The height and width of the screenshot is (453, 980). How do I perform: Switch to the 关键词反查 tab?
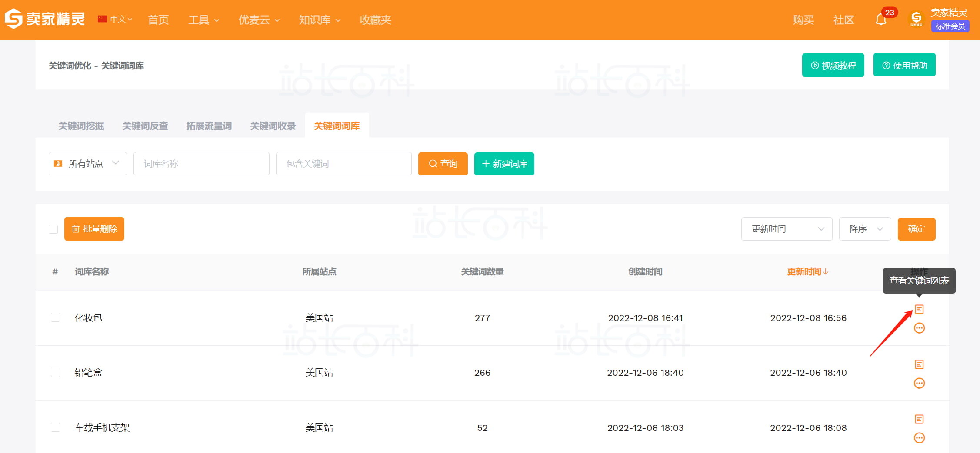pyautogui.click(x=145, y=126)
